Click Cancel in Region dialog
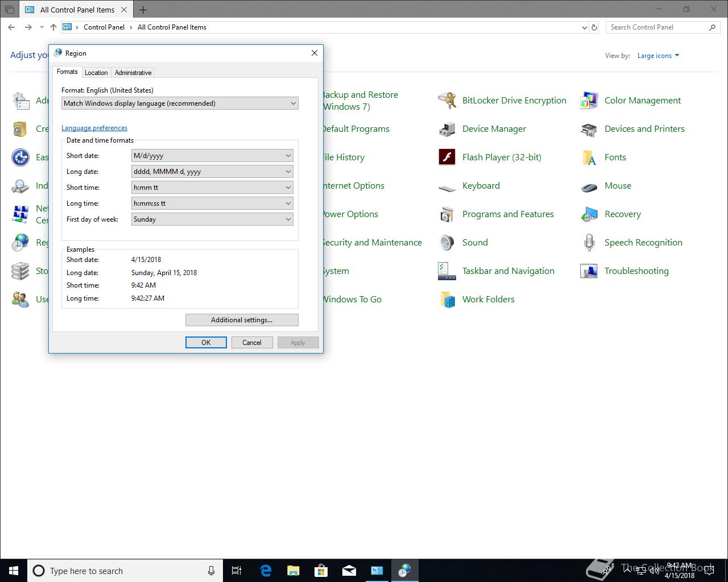Screen dimensions: 728x582 tap(252, 343)
